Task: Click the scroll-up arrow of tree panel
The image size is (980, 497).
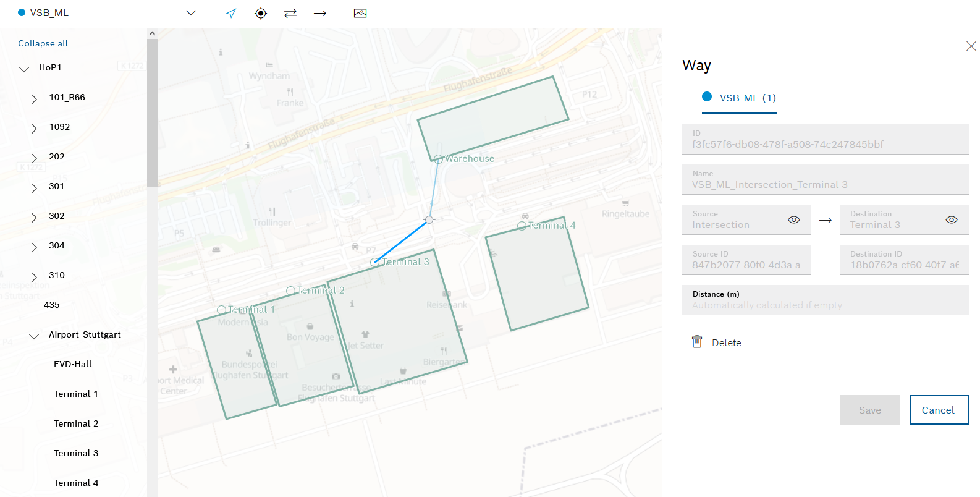Action: (152, 33)
